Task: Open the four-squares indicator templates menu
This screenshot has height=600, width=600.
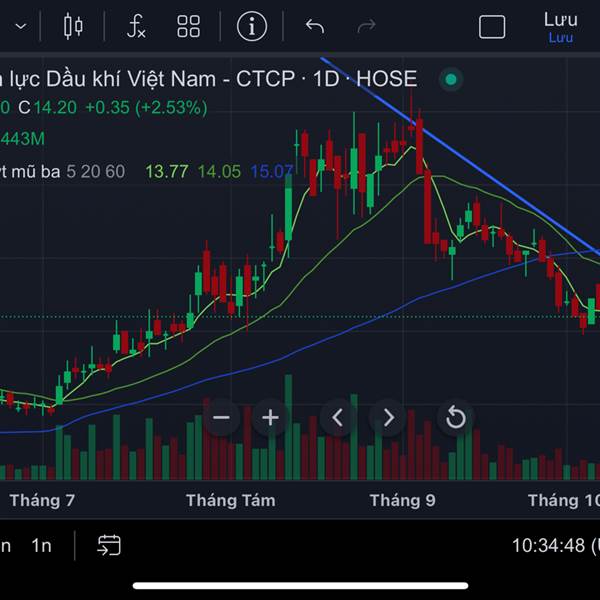Action: [x=188, y=26]
